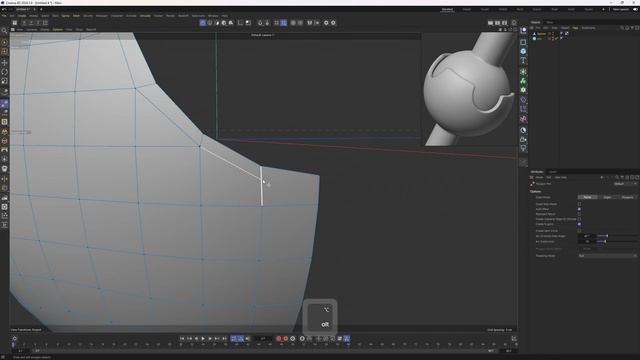
Task: Toggle the Create N-gons checkbox
Action: pyautogui.click(x=579, y=224)
